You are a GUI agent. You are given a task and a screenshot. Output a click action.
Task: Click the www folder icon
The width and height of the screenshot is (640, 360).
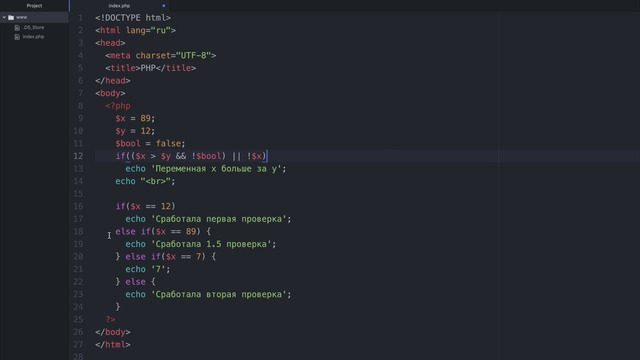pyautogui.click(x=11, y=17)
